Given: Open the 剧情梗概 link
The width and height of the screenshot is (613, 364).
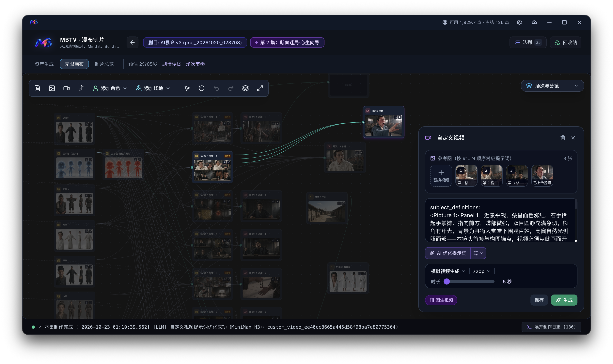Looking at the screenshot, I should pyautogui.click(x=172, y=64).
